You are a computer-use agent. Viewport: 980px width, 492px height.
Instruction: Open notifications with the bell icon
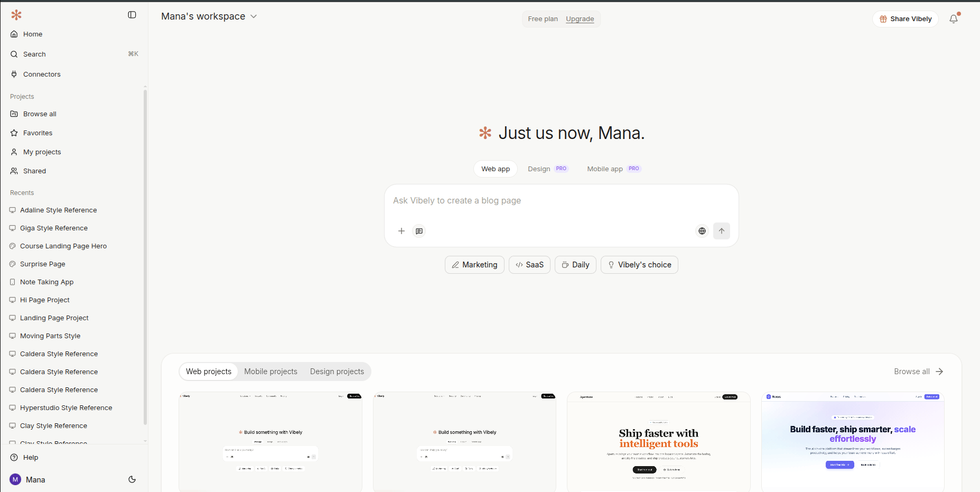954,19
